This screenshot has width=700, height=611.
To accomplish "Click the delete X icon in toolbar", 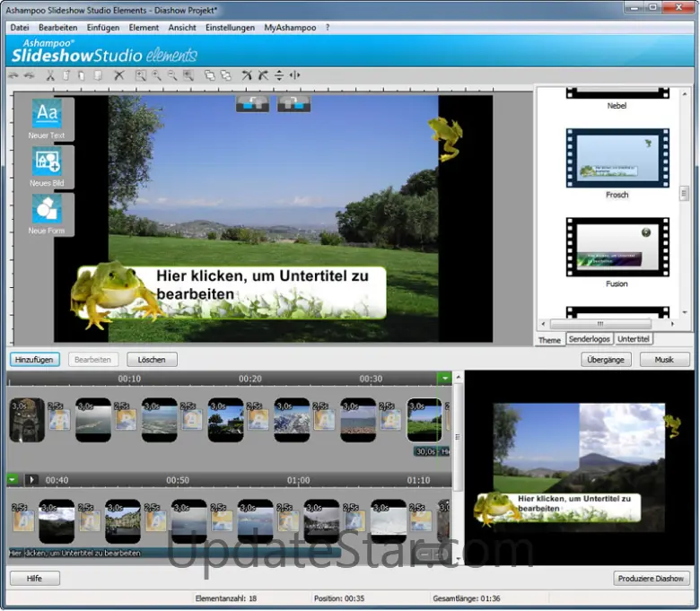I will tap(118, 76).
